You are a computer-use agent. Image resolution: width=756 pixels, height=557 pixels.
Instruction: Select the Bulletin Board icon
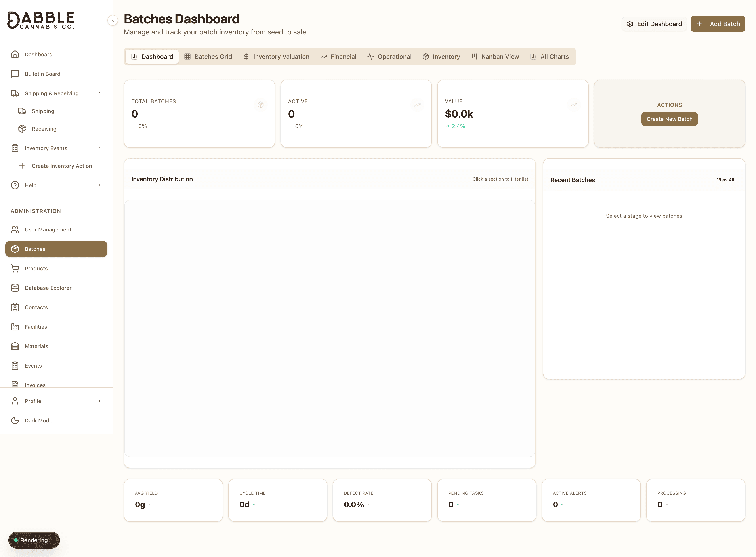click(x=15, y=74)
